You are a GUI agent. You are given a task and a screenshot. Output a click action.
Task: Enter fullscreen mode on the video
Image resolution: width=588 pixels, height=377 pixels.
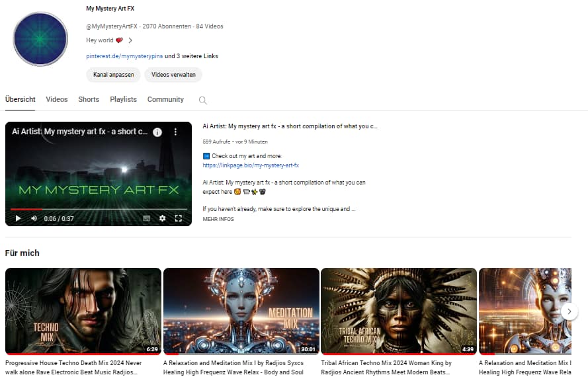(x=179, y=218)
